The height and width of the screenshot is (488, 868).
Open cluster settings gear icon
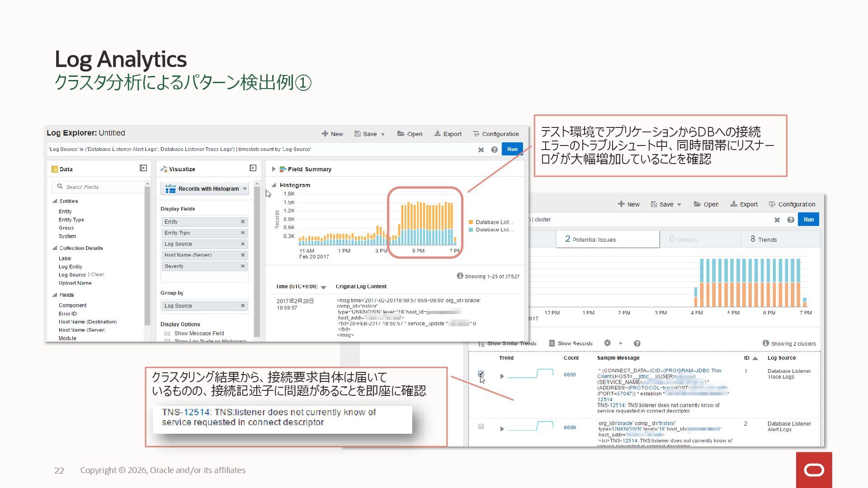tap(608, 343)
